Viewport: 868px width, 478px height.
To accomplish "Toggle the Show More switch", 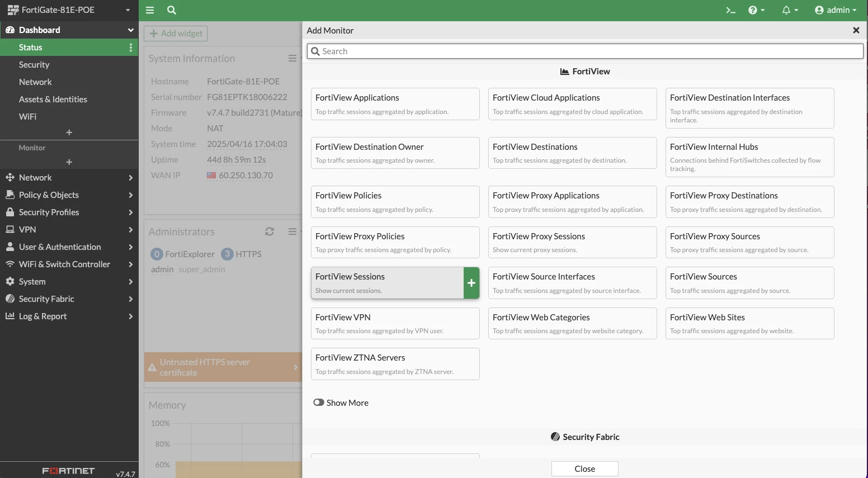I will [x=319, y=403].
